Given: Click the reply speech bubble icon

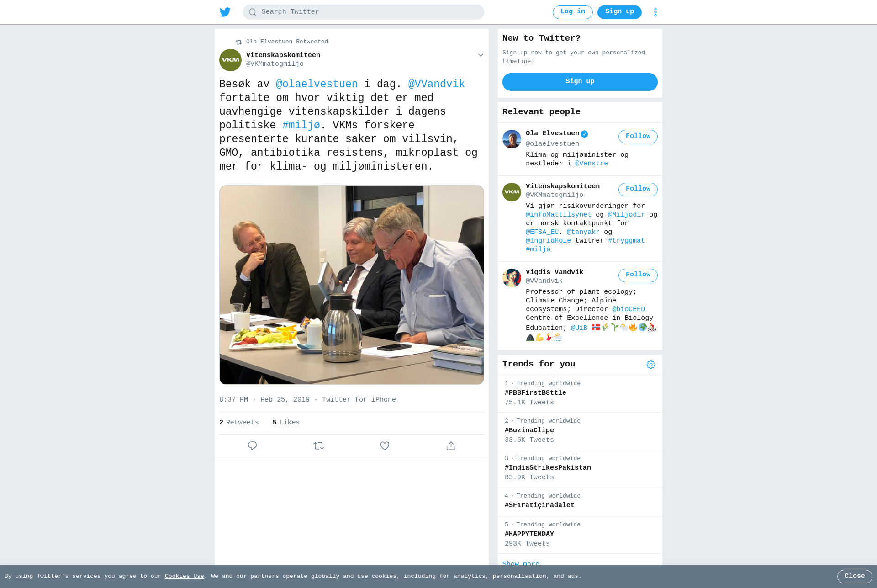Looking at the screenshot, I should click(252, 445).
